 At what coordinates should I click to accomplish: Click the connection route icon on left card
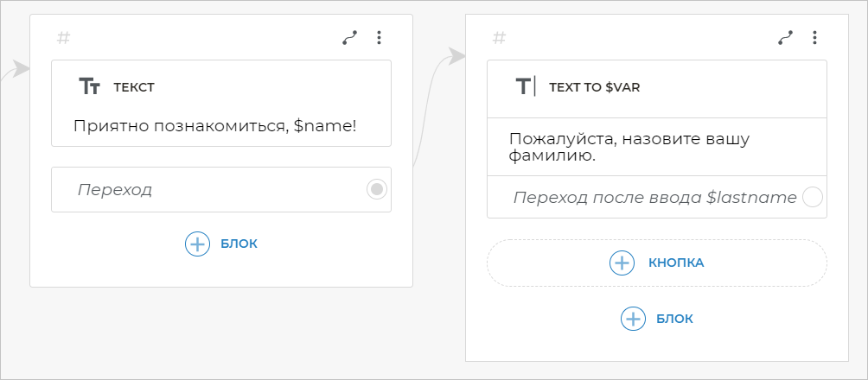click(x=349, y=38)
